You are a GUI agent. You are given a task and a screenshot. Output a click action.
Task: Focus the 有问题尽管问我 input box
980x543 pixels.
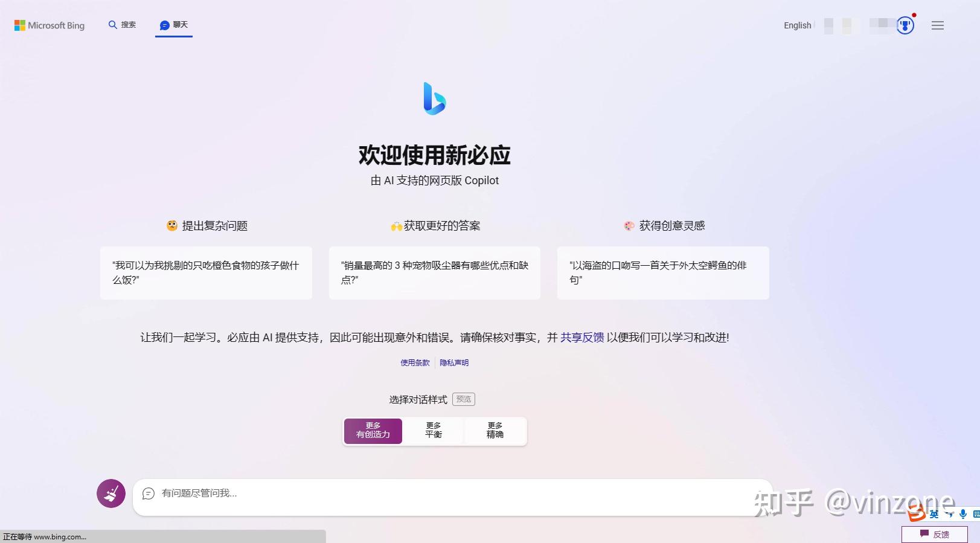[452, 497]
